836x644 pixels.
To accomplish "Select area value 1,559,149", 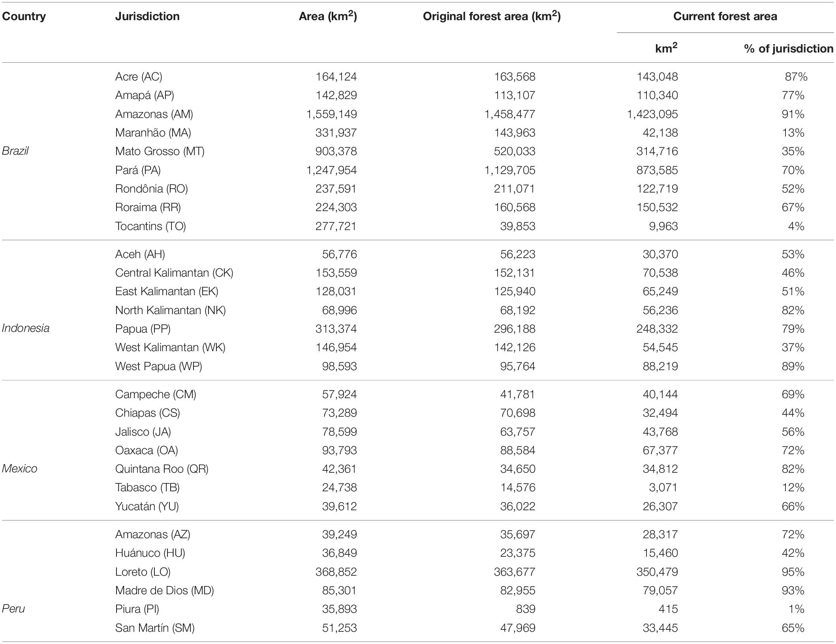I will 332,114.
